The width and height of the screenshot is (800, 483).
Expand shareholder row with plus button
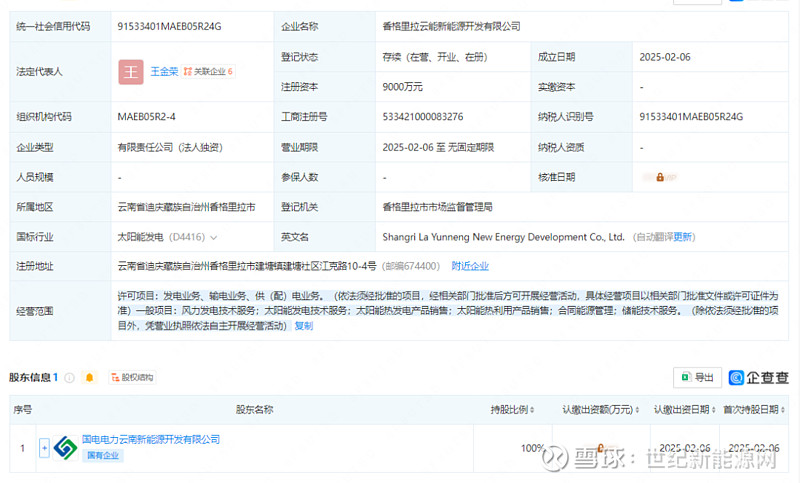coord(44,448)
